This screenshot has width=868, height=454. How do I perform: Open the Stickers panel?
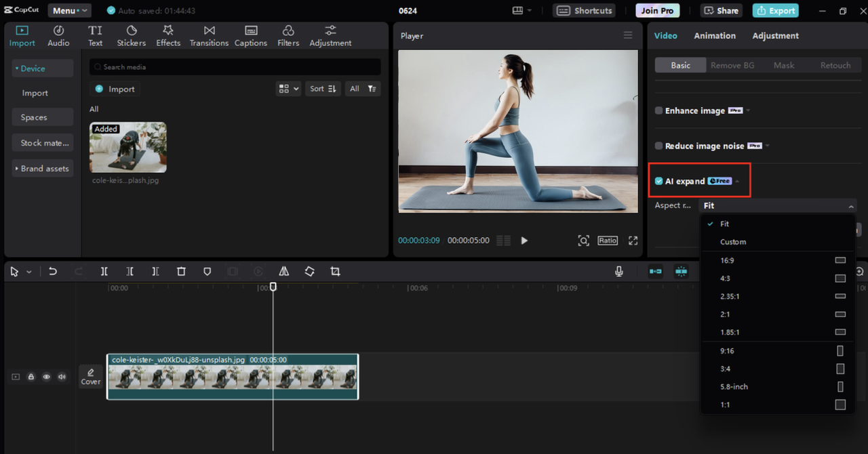132,36
